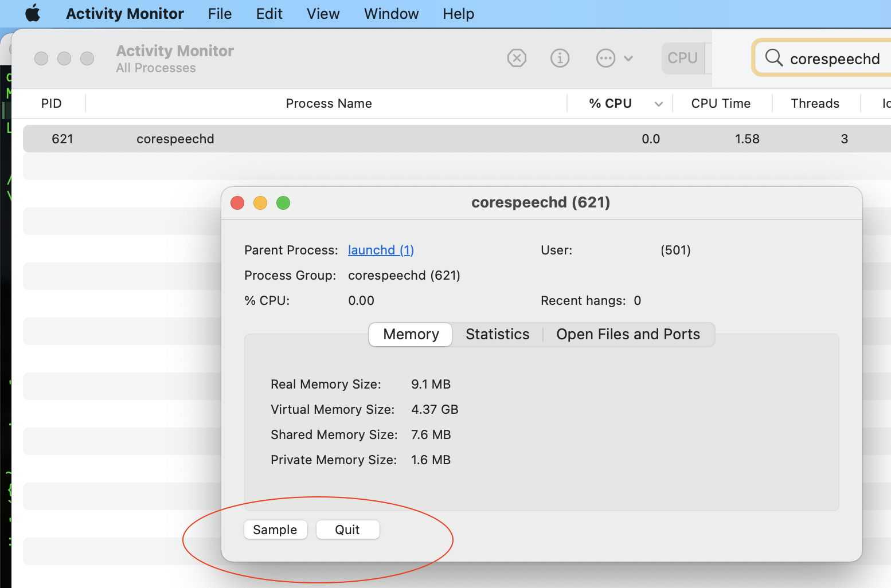Open the launchd (1) parent process link
891x588 pixels.
(x=381, y=250)
